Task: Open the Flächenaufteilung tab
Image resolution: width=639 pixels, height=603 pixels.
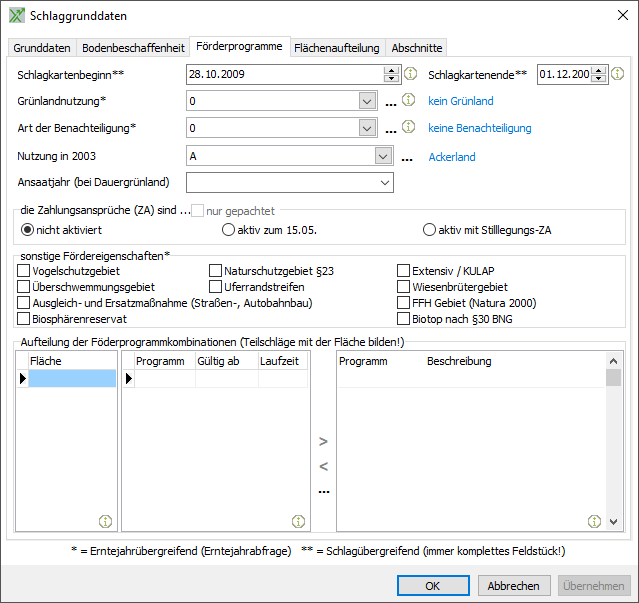Action: 336,48
